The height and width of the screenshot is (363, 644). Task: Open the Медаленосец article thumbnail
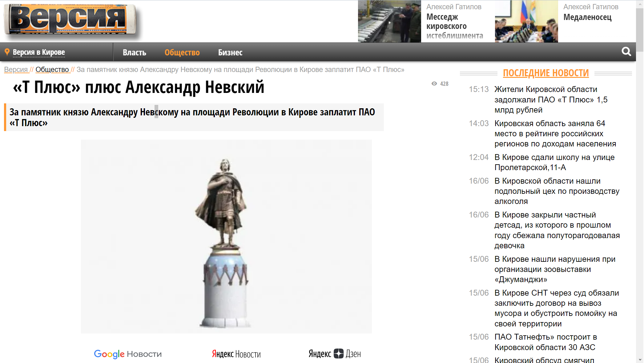pos(526,21)
